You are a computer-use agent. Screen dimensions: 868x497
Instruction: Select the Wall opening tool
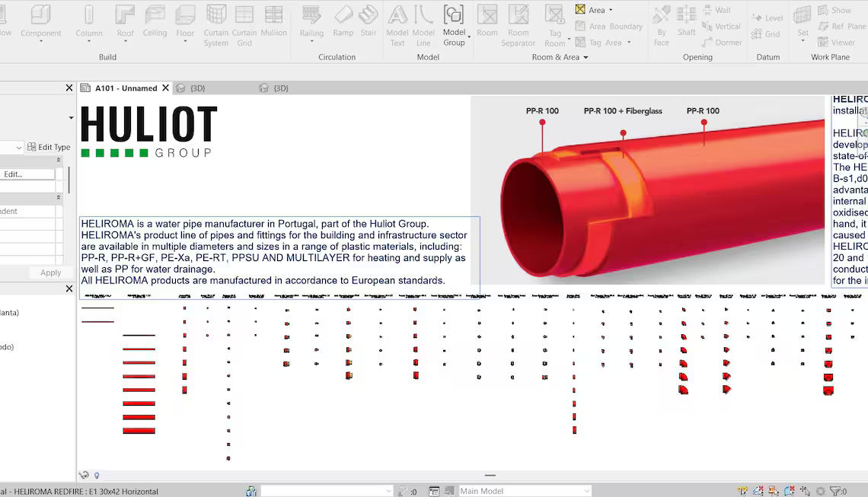[716, 10]
